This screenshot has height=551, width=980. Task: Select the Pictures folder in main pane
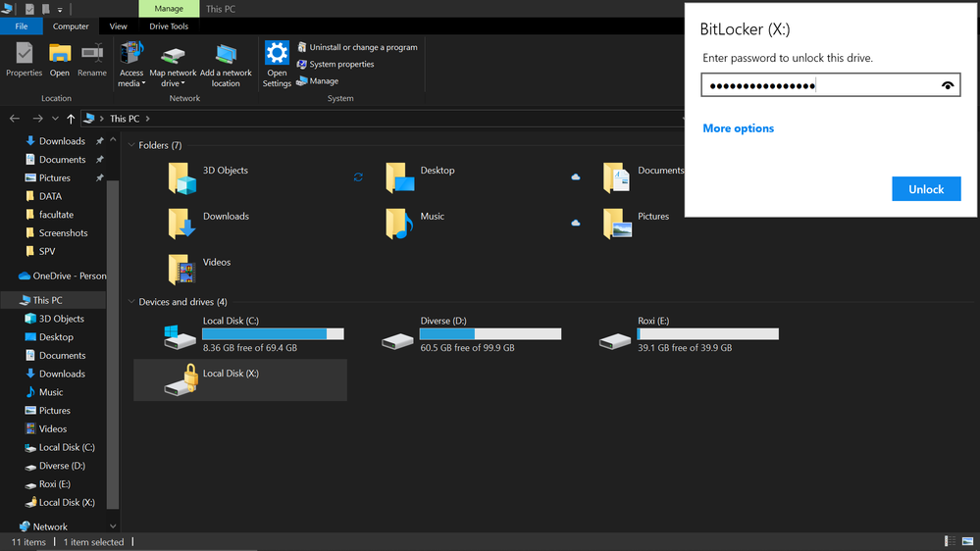pyautogui.click(x=636, y=224)
